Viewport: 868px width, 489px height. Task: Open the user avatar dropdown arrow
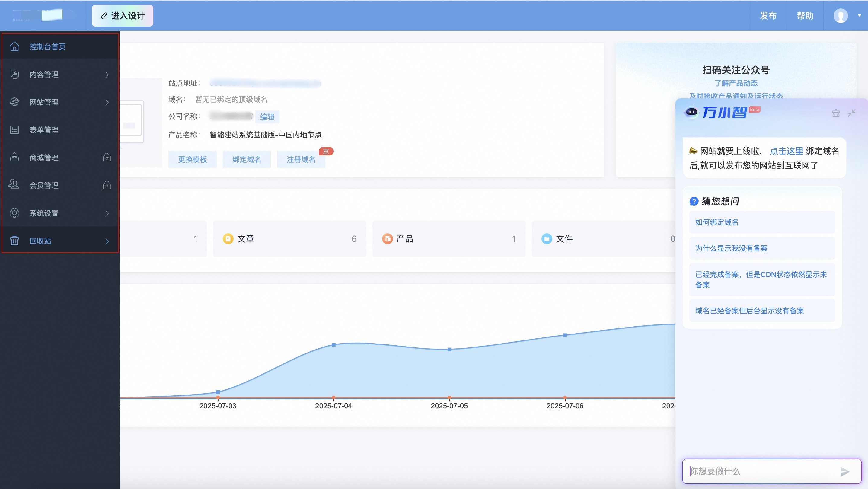click(x=859, y=15)
